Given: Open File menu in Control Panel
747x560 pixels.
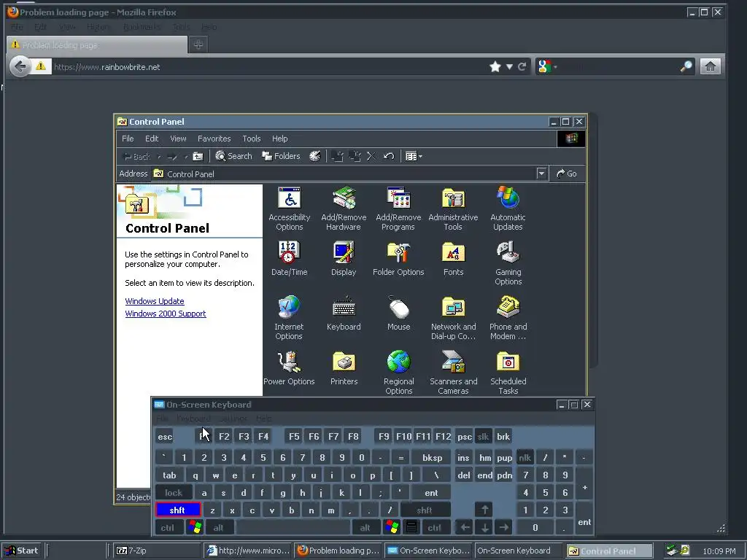Looking at the screenshot, I should click(x=128, y=139).
